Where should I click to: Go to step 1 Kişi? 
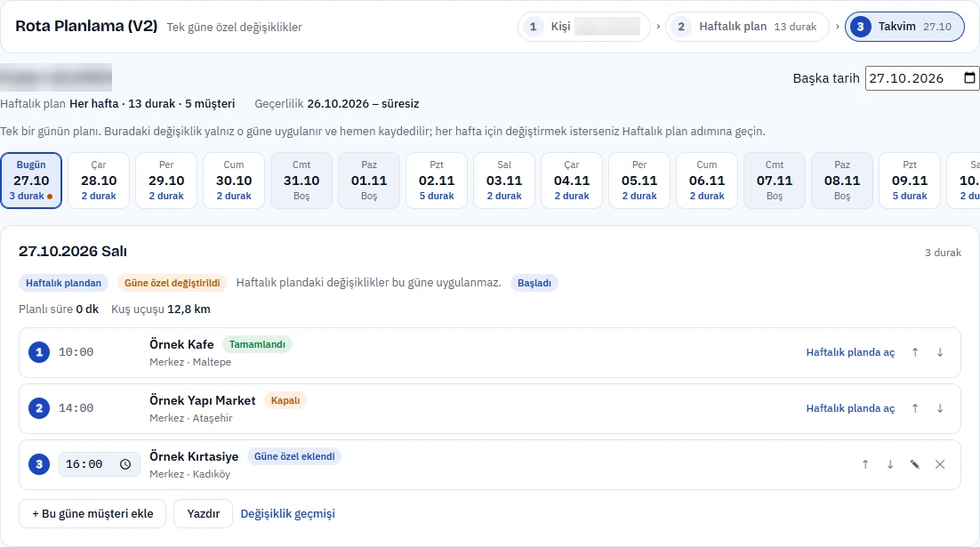tap(583, 27)
